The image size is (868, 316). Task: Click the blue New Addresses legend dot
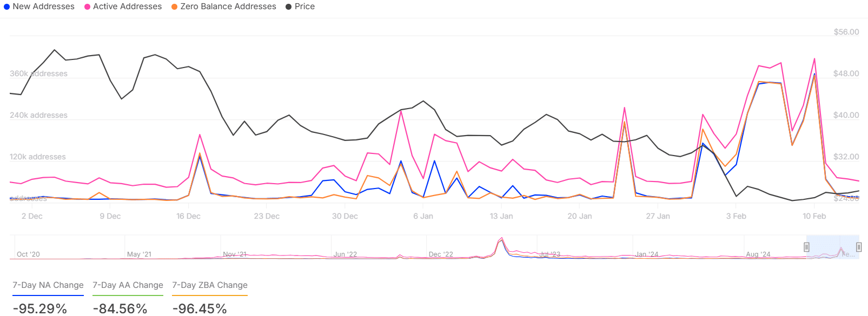7,7
